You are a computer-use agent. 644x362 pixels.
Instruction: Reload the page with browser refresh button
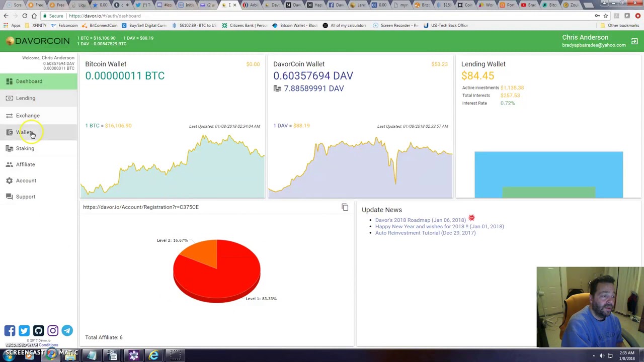[x=25, y=16]
